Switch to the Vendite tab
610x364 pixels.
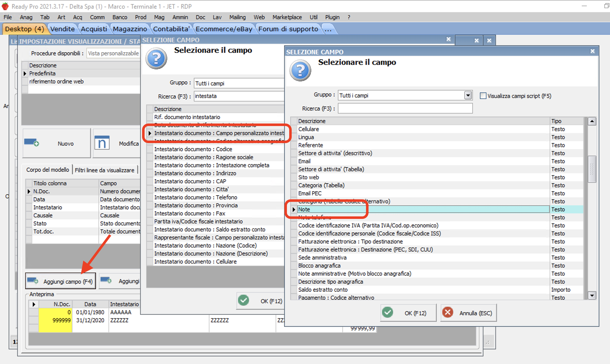pos(63,29)
